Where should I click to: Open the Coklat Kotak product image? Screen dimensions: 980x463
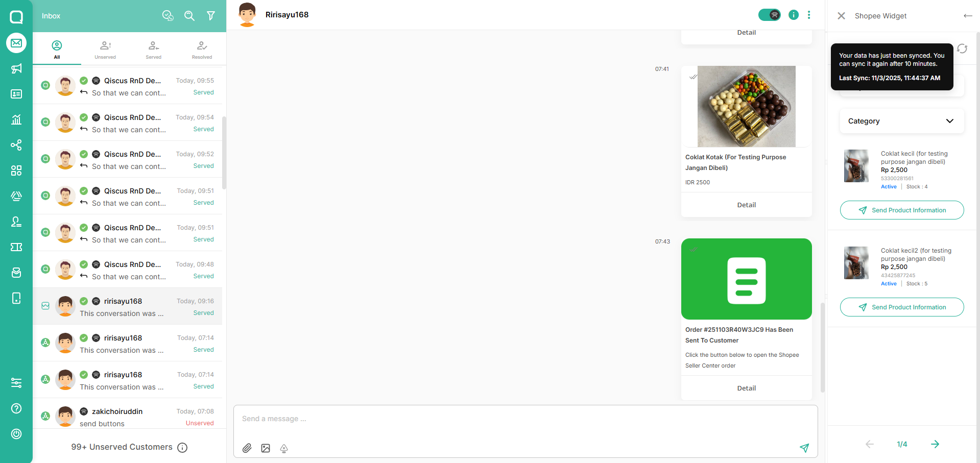[x=747, y=106]
